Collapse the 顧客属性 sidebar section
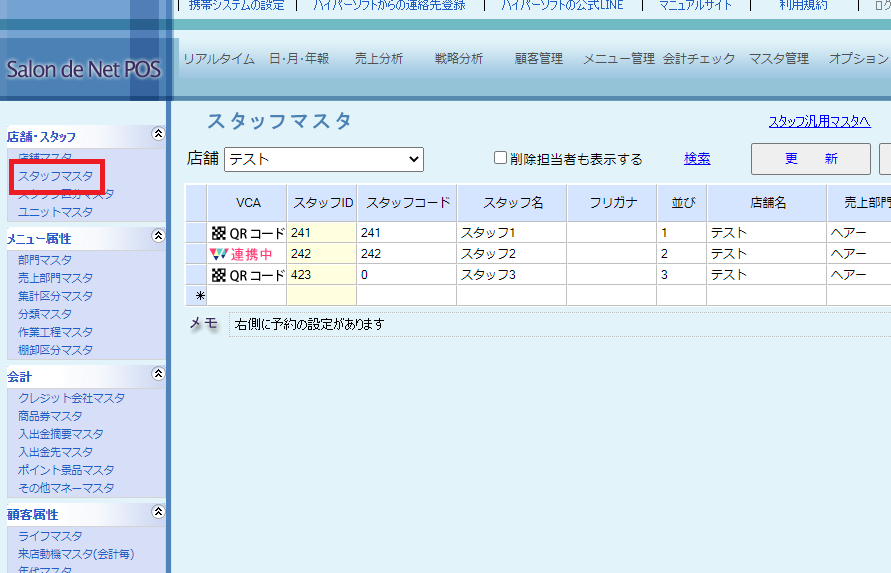This screenshot has width=891, height=573. click(x=157, y=512)
